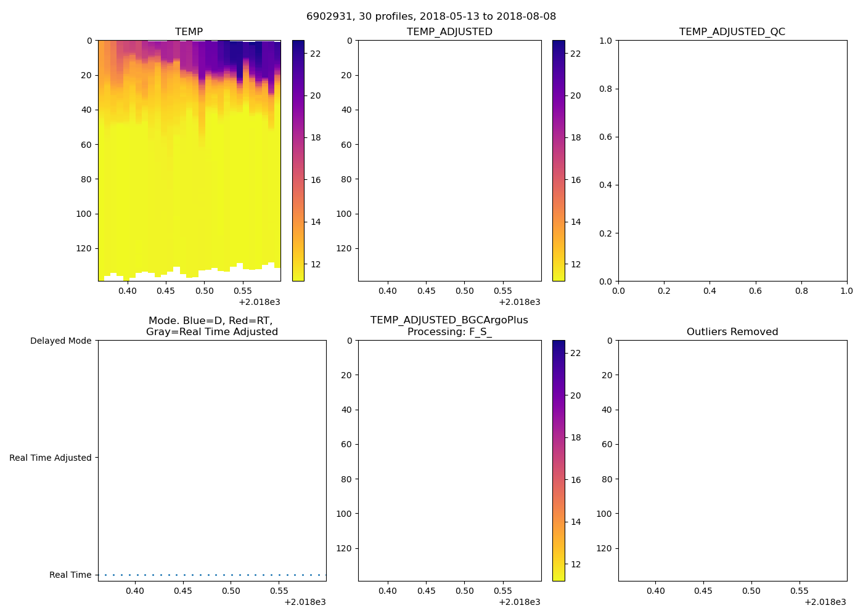Click the TEMP_ADJUSTED plot title
The width and height of the screenshot is (863, 616).
(449, 31)
